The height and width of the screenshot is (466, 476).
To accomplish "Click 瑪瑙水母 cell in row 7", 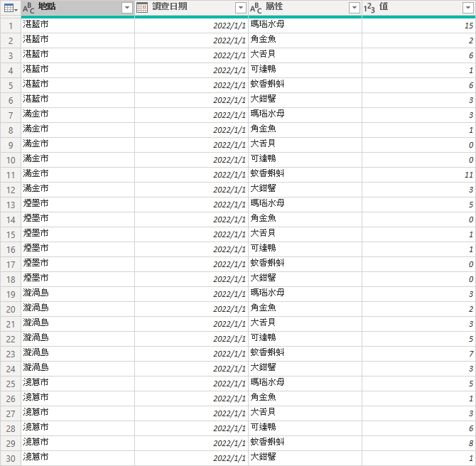I will click(305, 115).
